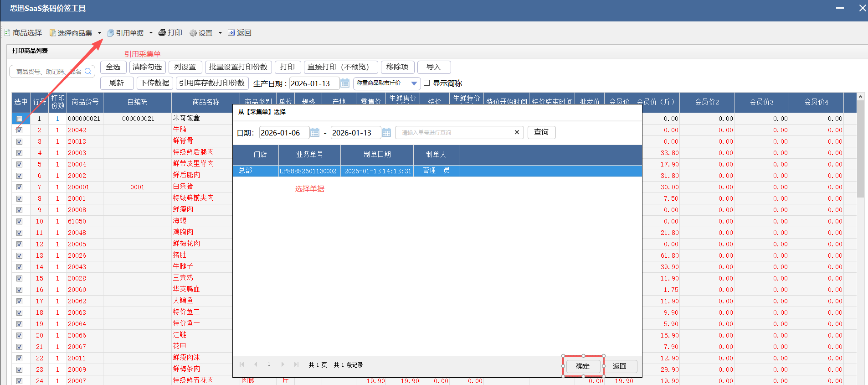Click the 打印 printer icon in toolbar
The height and width of the screenshot is (385, 868).
162,33
